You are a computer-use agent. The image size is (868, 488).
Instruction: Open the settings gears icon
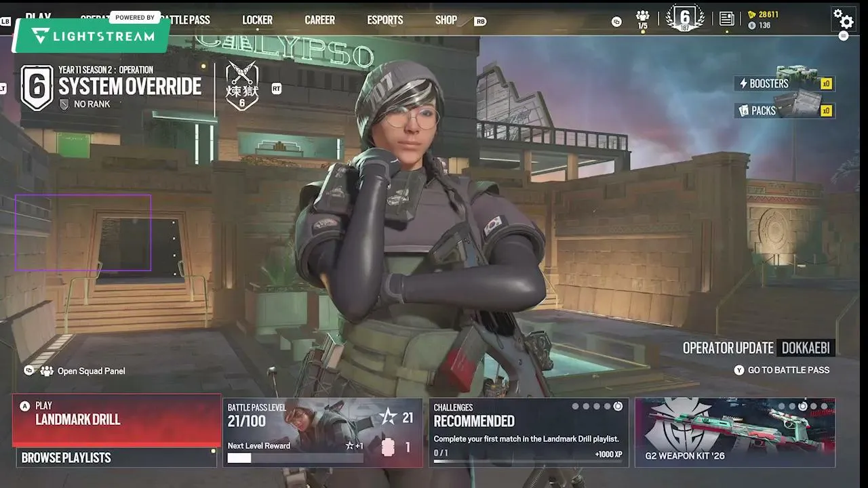843,18
